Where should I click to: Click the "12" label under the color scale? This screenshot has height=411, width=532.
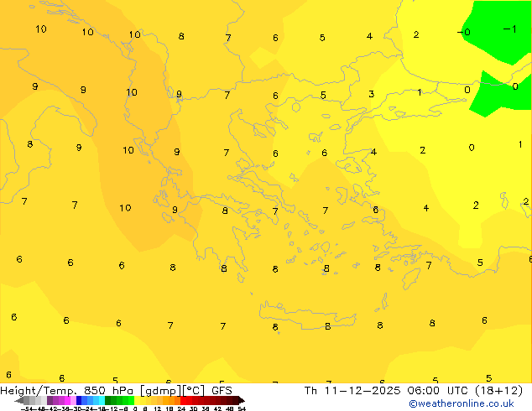[x=158, y=408]
